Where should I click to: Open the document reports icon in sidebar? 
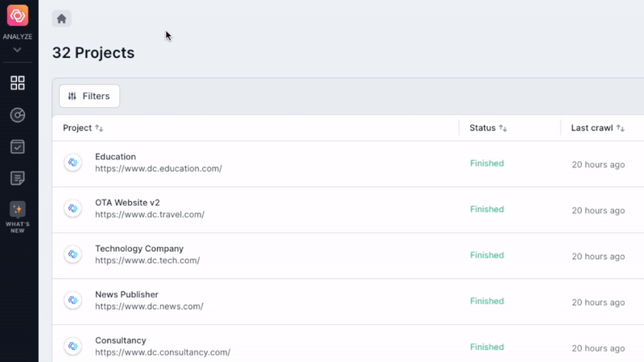tap(18, 178)
